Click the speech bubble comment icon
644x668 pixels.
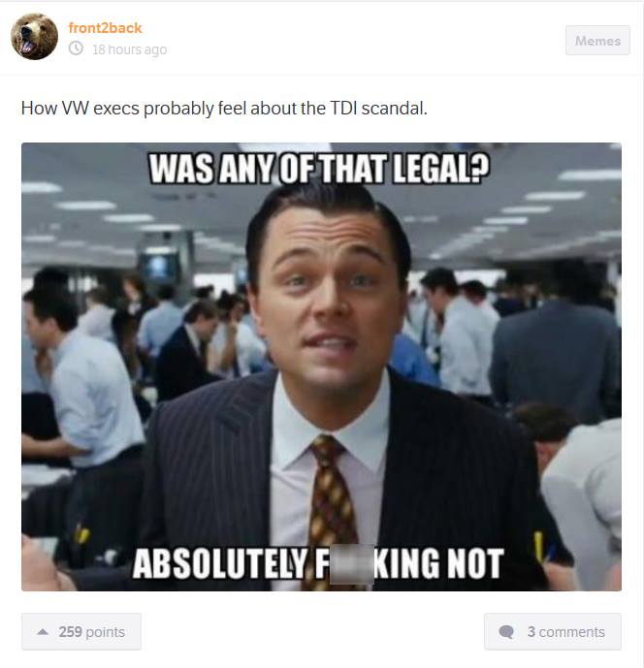coord(506,632)
